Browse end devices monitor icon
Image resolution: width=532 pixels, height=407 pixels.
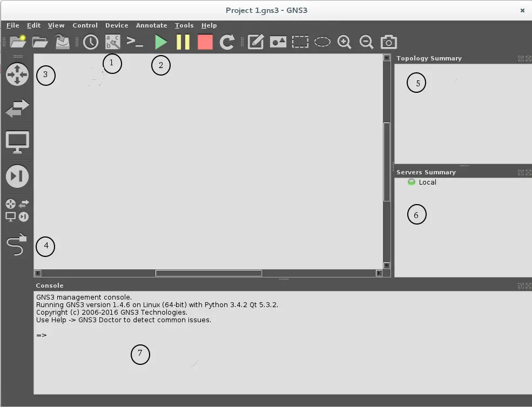coord(17,142)
